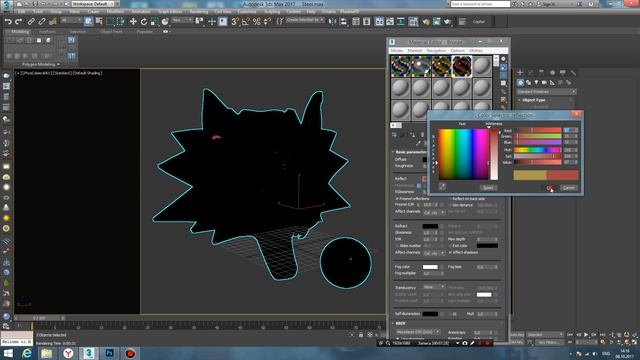Screen dimensions: 640x360
Task: Toggle the Fresnel reflections checkbox
Action: 397,199
